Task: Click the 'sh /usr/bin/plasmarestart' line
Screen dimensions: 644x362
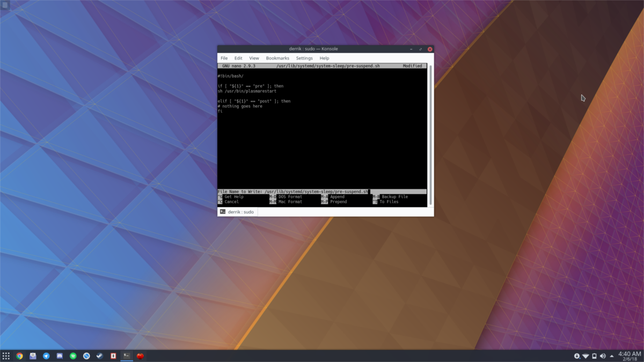Action: 247,91
